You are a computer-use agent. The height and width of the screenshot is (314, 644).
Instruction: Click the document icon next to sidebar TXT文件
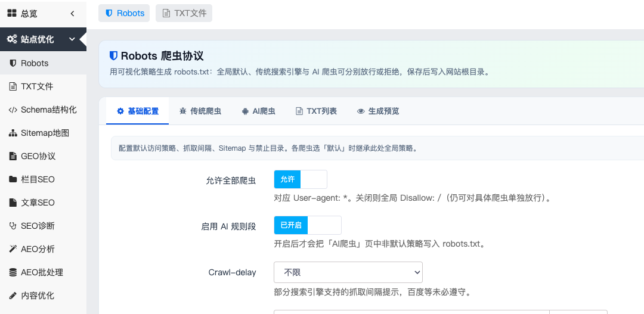pos(13,86)
